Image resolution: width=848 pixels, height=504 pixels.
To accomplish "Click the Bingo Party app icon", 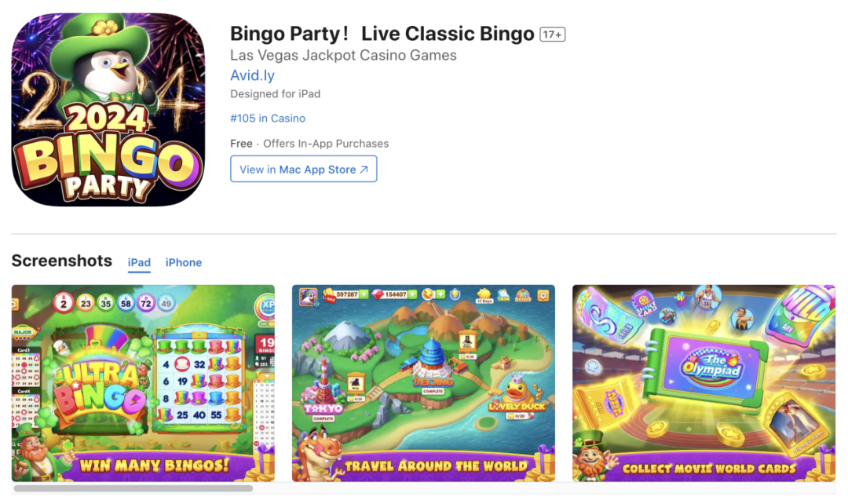I will tap(108, 110).
